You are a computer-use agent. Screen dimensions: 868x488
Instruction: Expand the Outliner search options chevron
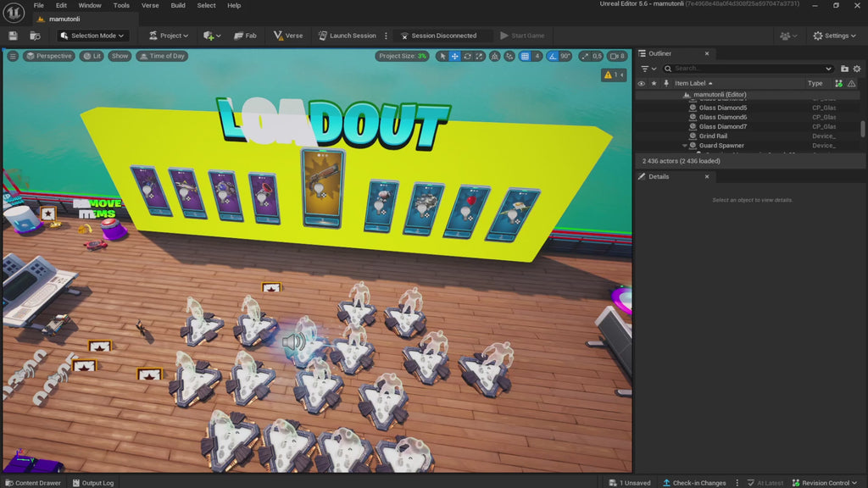point(828,69)
